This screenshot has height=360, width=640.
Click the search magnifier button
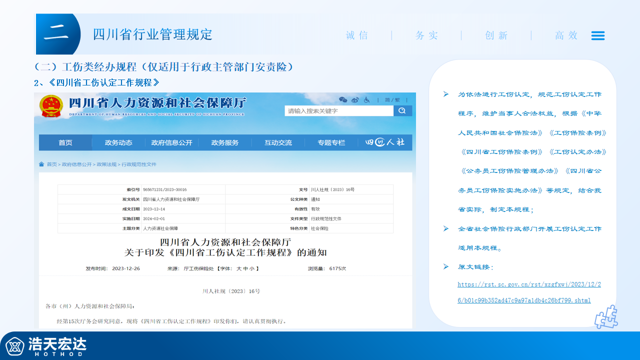(402, 111)
